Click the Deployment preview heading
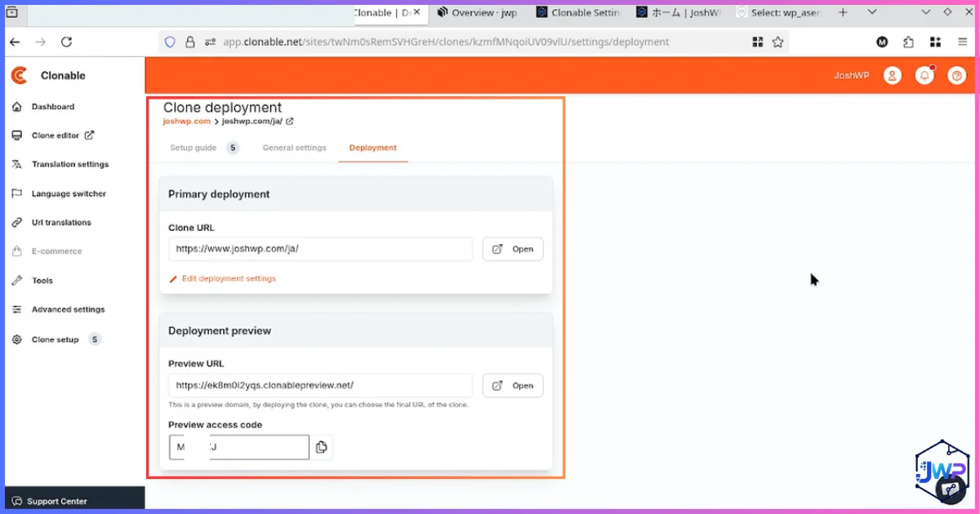 pos(220,330)
